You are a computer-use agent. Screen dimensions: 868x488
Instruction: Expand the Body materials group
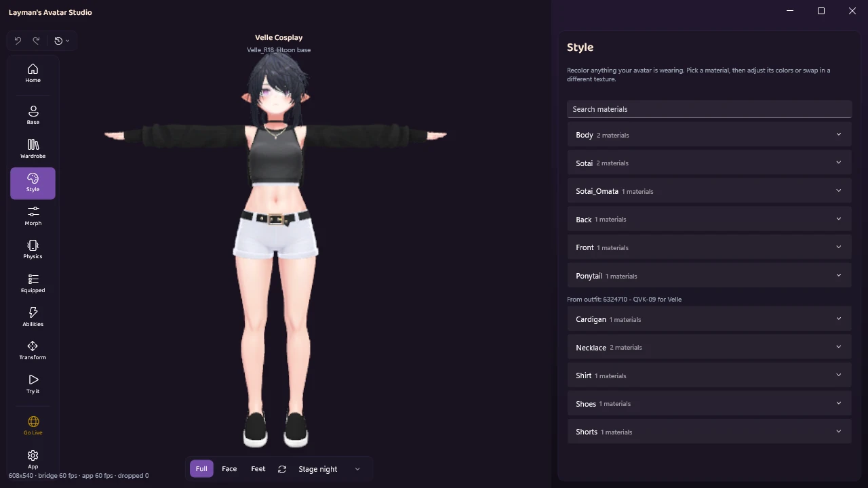[709, 135]
